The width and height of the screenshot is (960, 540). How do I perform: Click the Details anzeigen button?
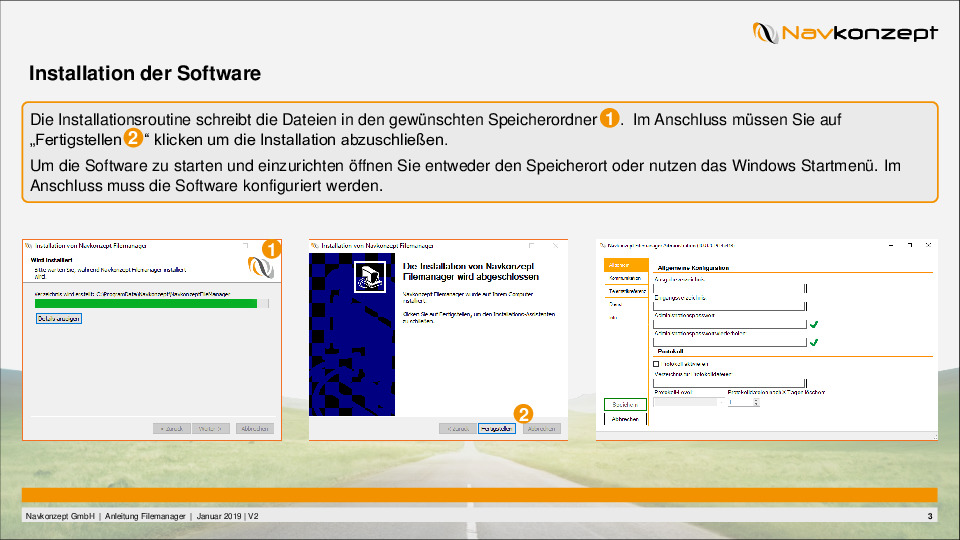click(x=58, y=318)
